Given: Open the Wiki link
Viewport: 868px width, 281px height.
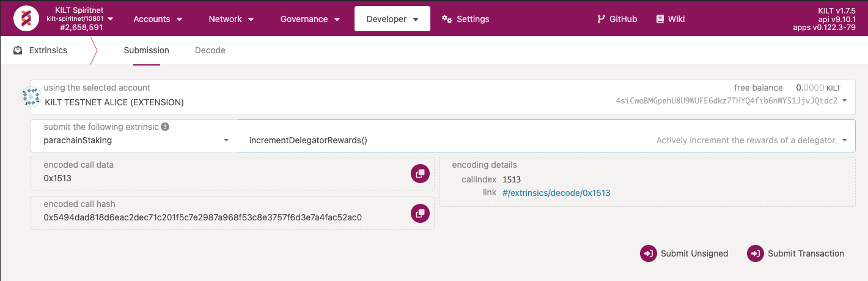Looking at the screenshot, I should click(671, 19).
